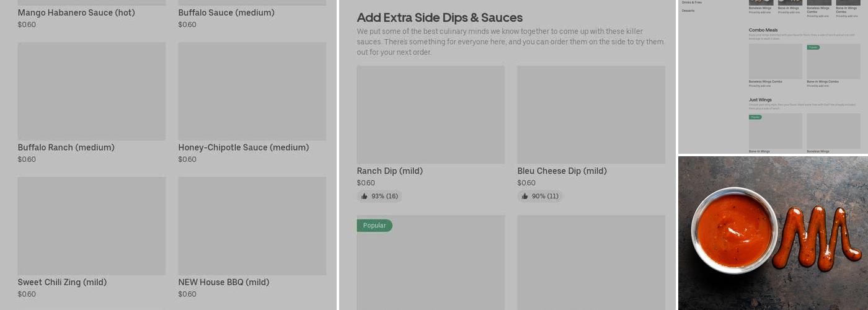
Task: Open Bone-In Wings Combo image under Combo Meals
Action: 833,61
